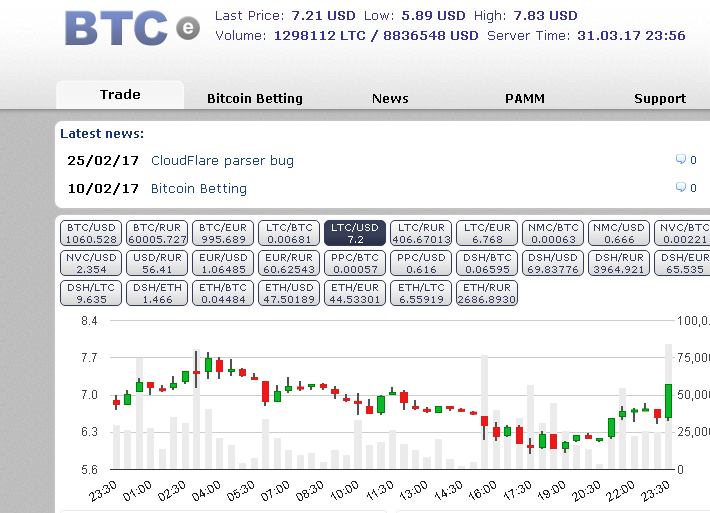The image size is (710, 513).
Task: Open the News tab
Action: [390, 98]
